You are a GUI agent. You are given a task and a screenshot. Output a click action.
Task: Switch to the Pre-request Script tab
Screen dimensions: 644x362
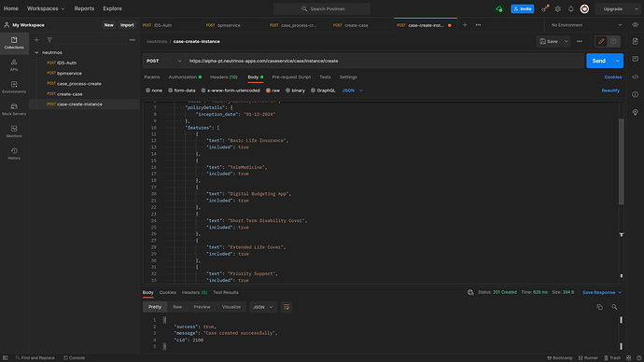point(291,77)
